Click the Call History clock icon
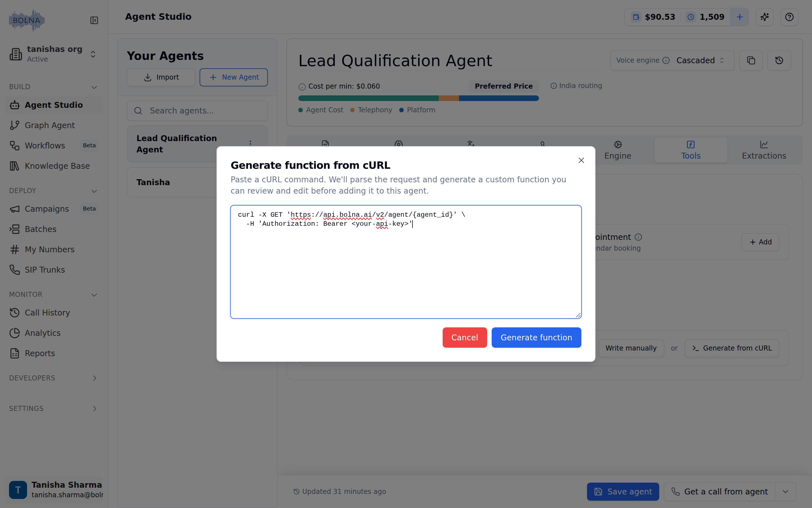The height and width of the screenshot is (508, 812). click(x=14, y=312)
